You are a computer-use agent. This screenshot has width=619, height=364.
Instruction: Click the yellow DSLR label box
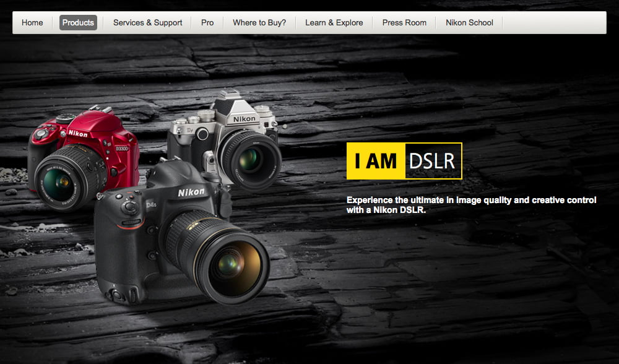tap(433, 160)
